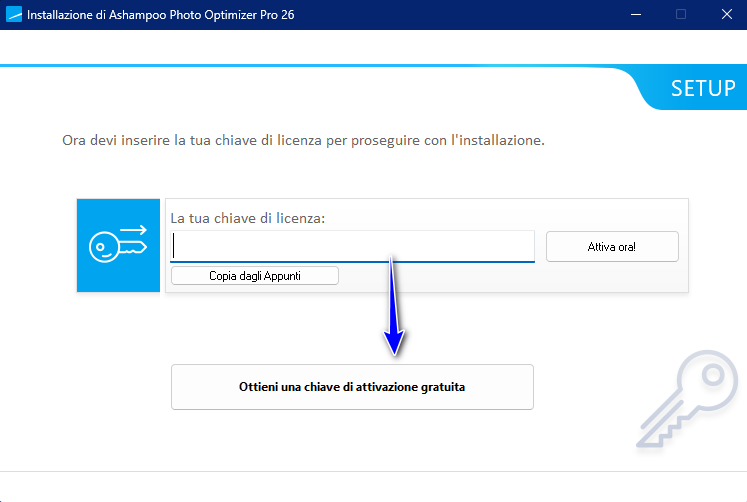Close the Ashampoo setup window
The width and height of the screenshot is (747, 502).
[727, 14]
